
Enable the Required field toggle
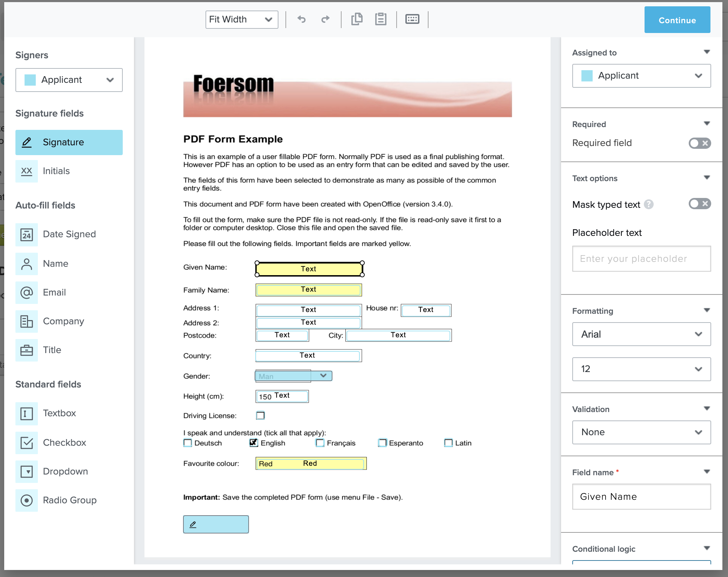point(699,143)
